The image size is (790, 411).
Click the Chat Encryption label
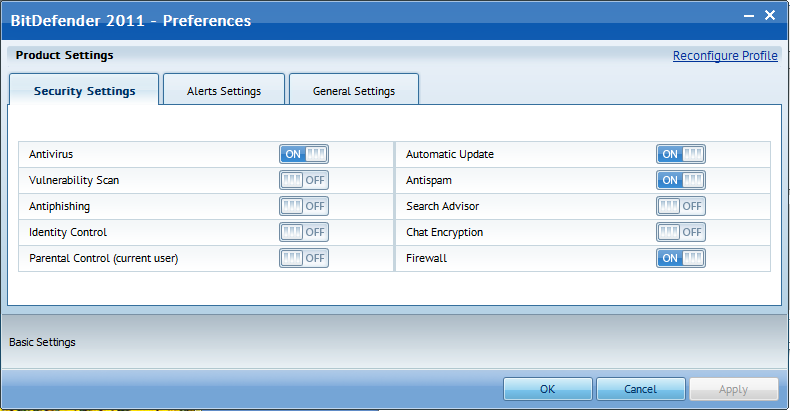(x=444, y=232)
